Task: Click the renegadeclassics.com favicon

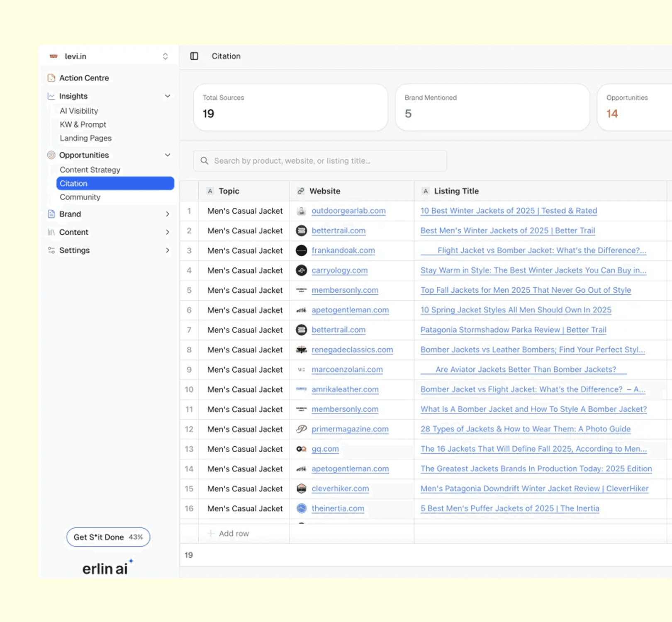Action: tap(302, 350)
